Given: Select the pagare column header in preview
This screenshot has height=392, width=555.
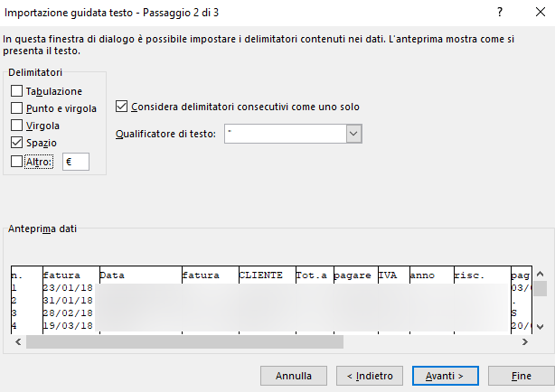Looking at the screenshot, I should (x=353, y=275).
